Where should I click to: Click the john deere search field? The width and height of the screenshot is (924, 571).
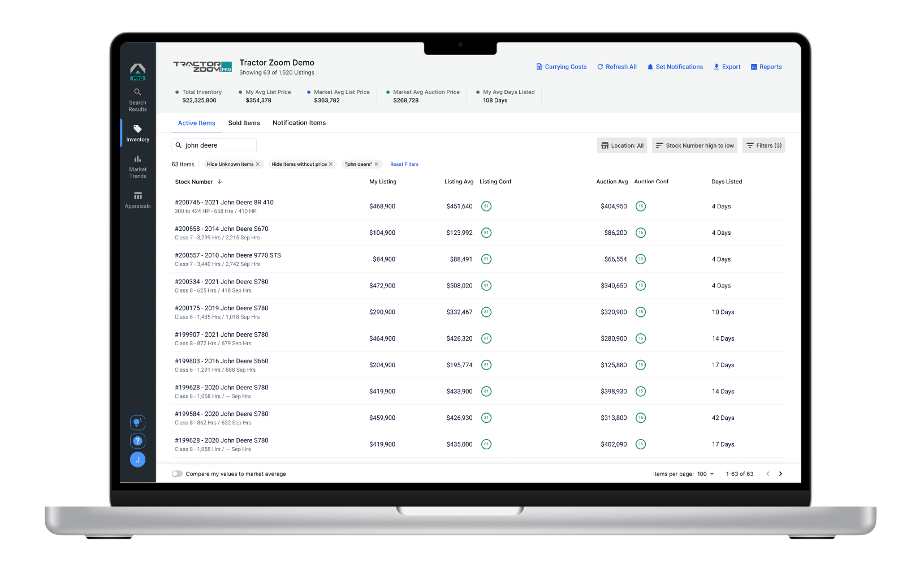pyautogui.click(x=214, y=145)
